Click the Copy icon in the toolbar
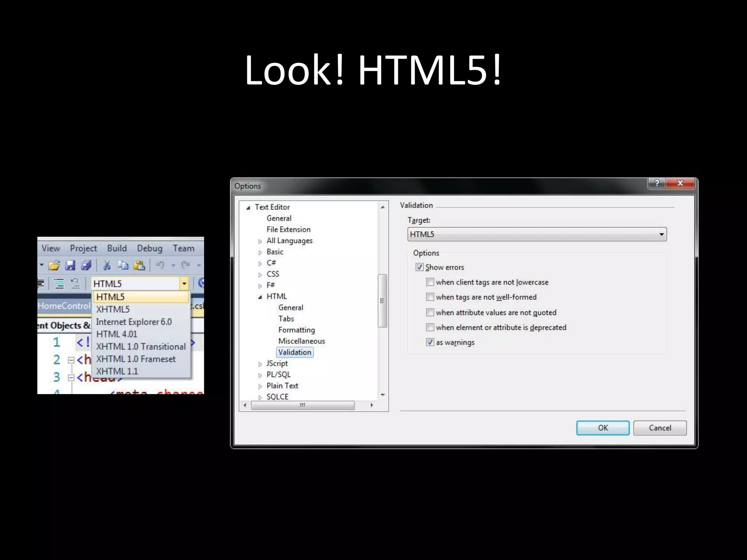Screen dimensions: 747x560 (123, 265)
